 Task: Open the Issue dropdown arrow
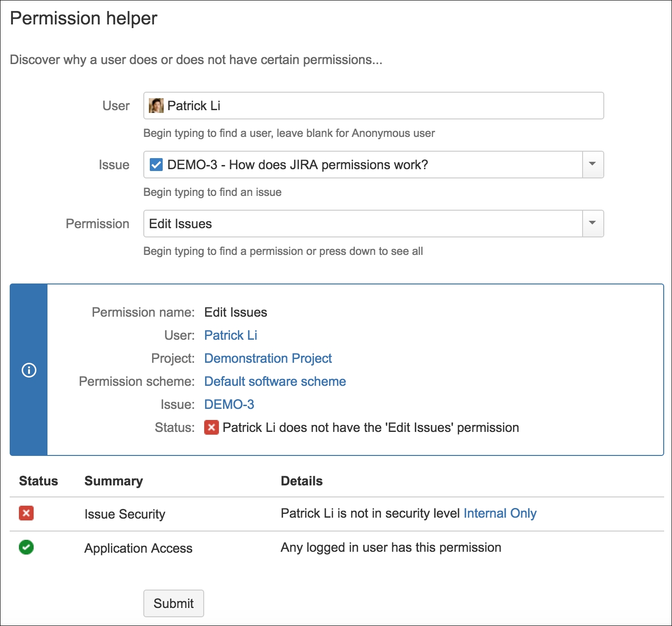coord(593,165)
